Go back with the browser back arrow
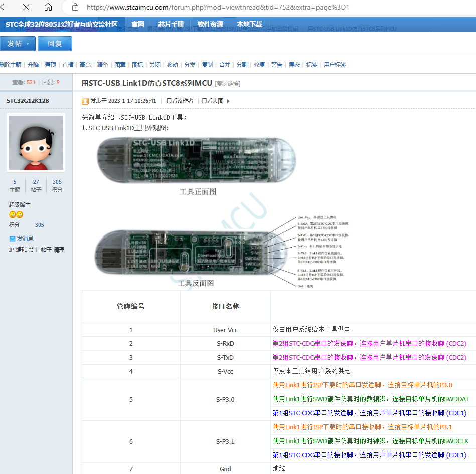Image resolution: width=476 pixels, height=474 pixels. tap(4, 7)
